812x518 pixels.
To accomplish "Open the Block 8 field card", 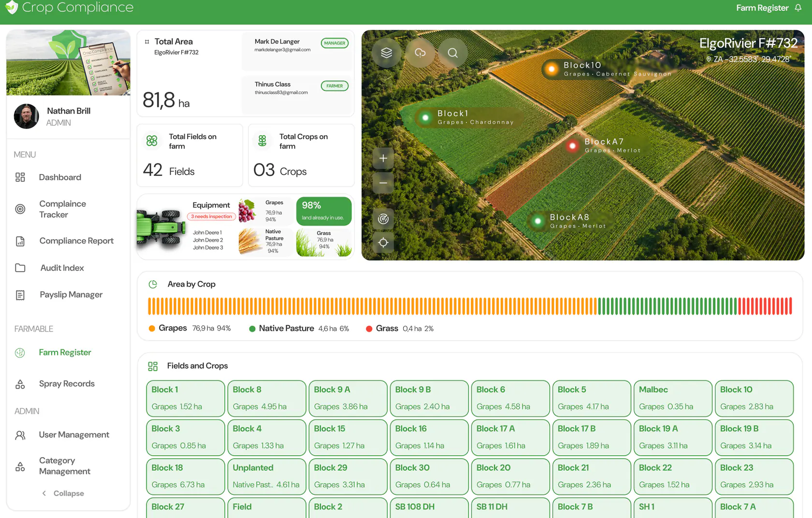I will [x=267, y=399].
